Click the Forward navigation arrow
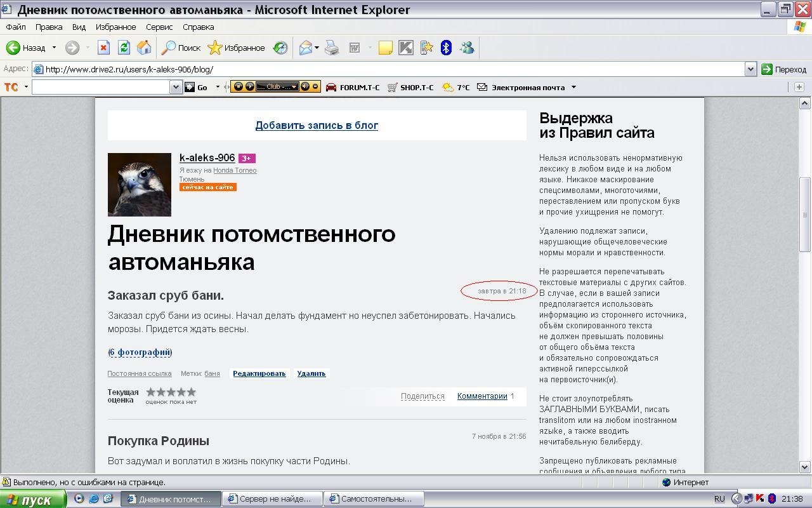812x508 pixels. tap(72, 48)
